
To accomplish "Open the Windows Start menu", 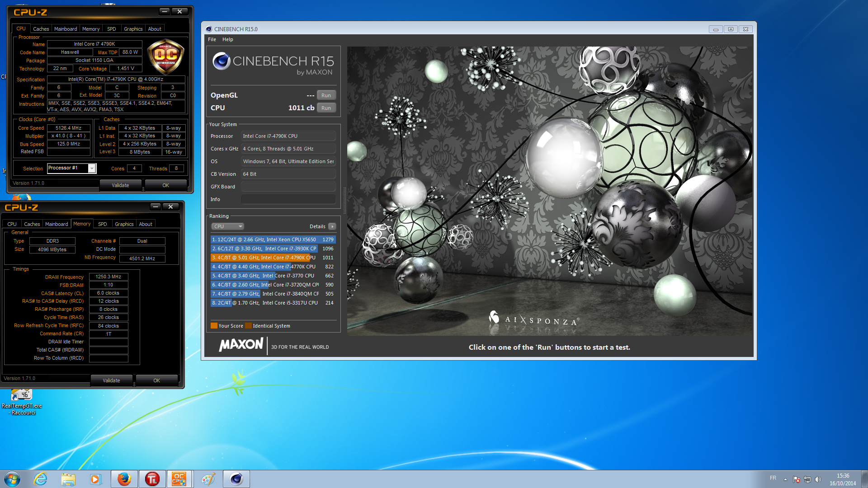I will coord(12,479).
